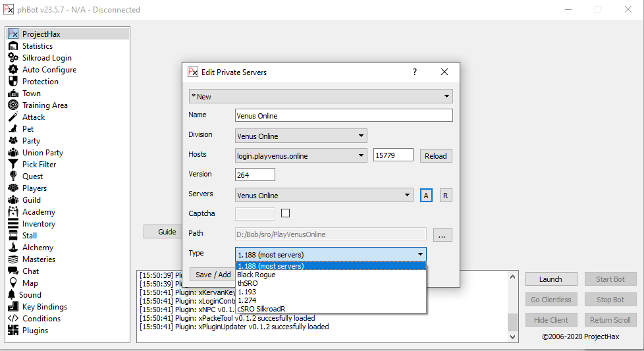This screenshot has width=644, height=351.
Task: Click the A button beside Servers
Action: pyautogui.click(x=426, y=196)
